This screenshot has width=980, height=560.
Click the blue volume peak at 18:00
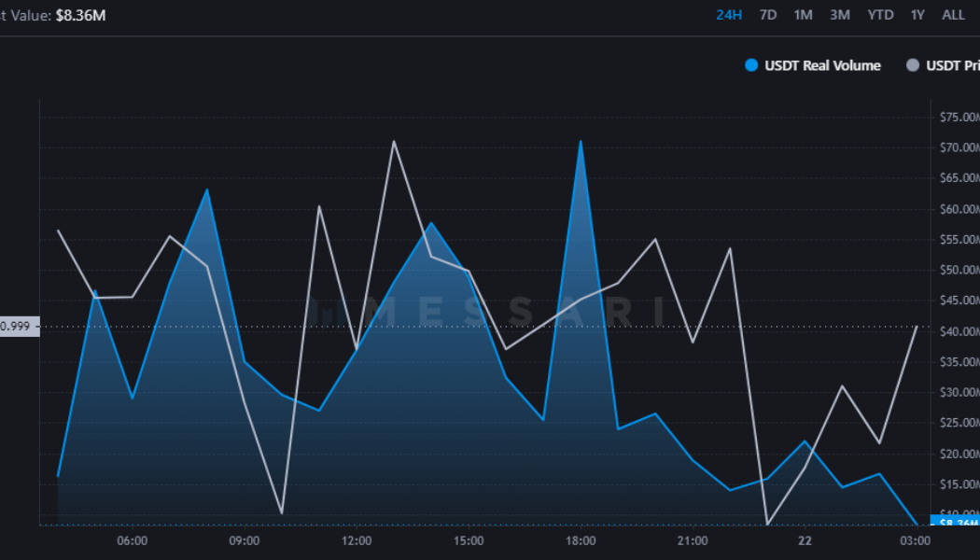tap(581, 142)
